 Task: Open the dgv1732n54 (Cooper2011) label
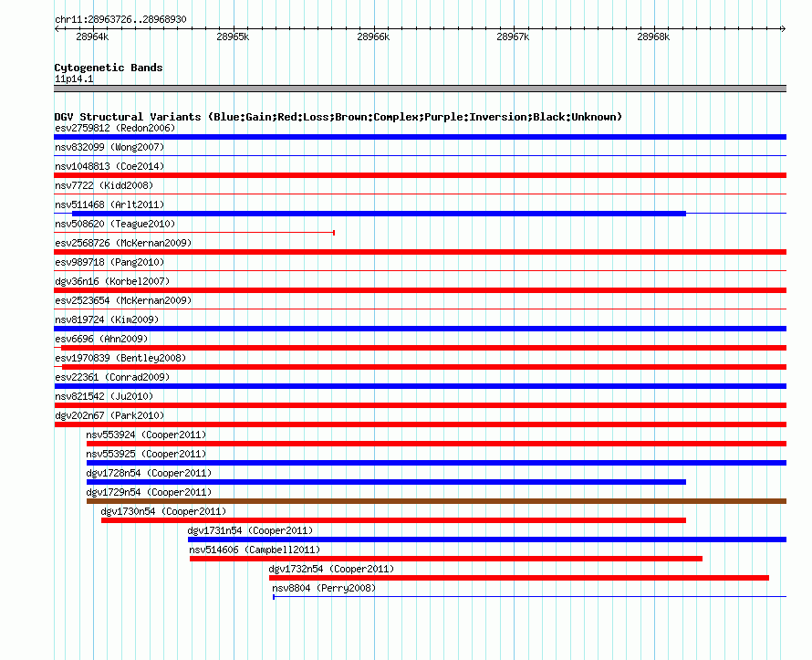click(331, 569)
